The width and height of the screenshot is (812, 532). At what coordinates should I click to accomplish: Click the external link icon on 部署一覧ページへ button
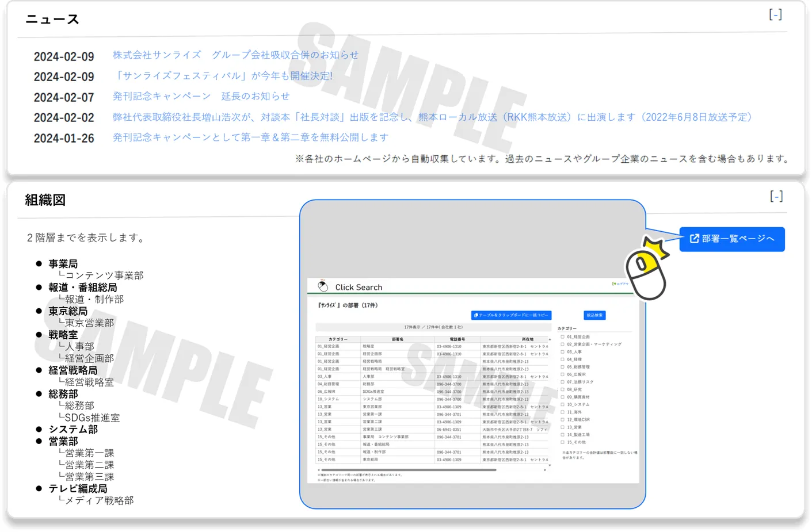pos(694,239)
